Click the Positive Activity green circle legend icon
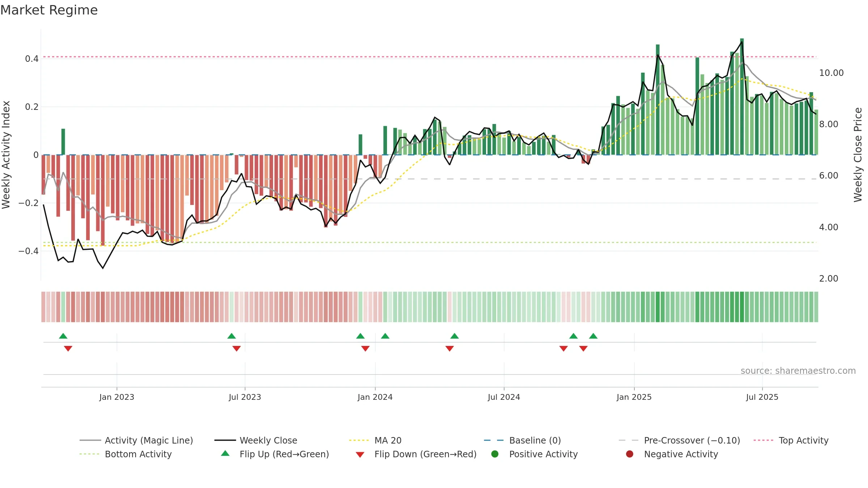 click(x=495, y=454)
